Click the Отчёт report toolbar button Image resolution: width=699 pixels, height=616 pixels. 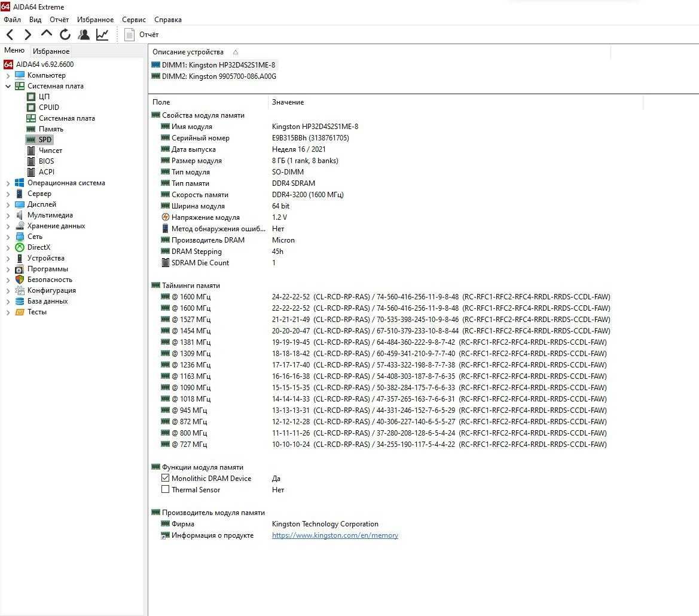[141, 34]
